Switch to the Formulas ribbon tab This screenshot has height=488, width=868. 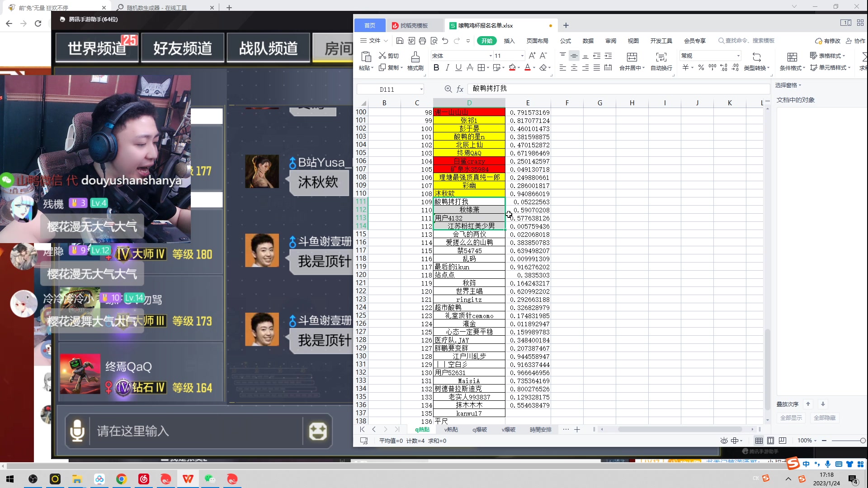(x=566, y=41)
